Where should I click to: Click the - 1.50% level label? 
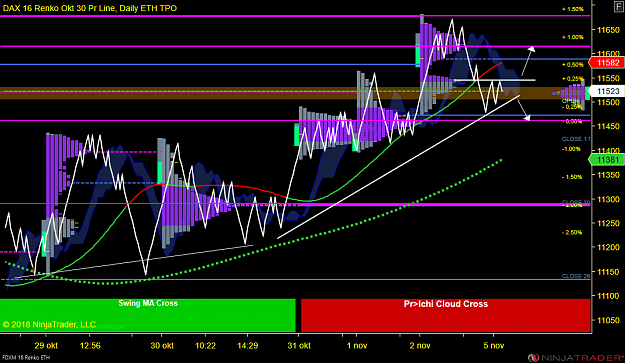click(572, 177)
